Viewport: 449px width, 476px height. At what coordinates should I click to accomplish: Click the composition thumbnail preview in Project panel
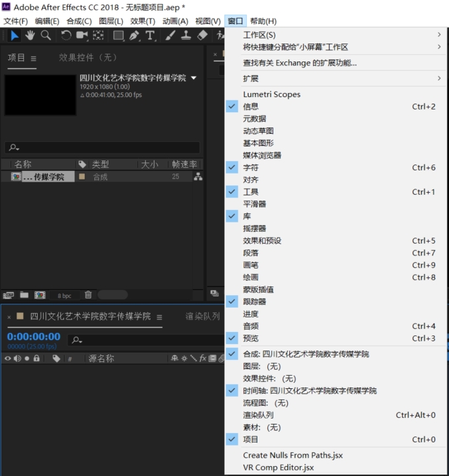[x=40, y=95]
